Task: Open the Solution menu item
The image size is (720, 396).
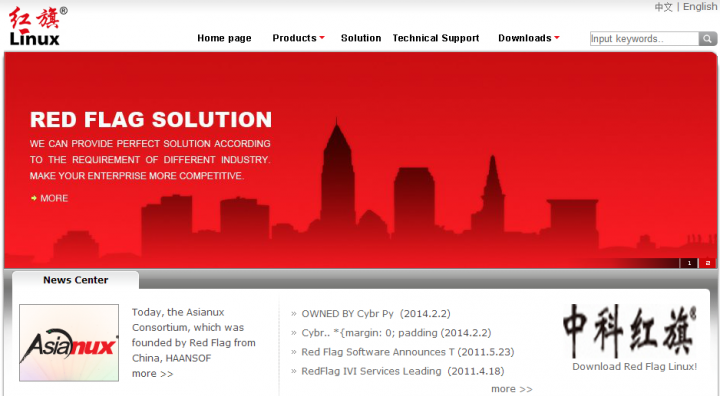Action: pyautogui.click(x=361, y=38)
